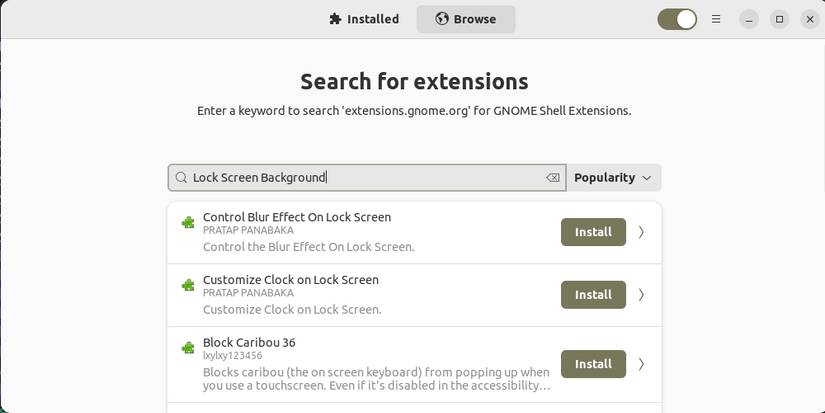The image size is (825, 413).
Task: Click the magnifier icon in search box
Action: click(181, 178)
